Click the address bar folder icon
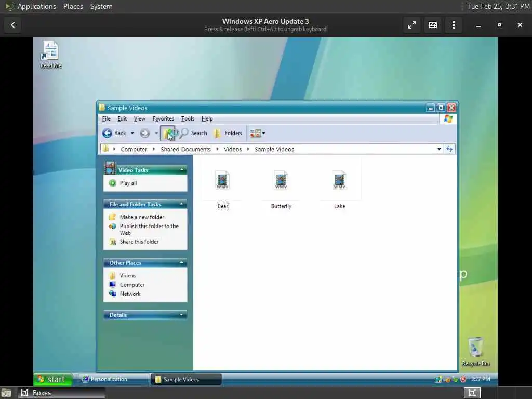 click(x=105, y=149)
